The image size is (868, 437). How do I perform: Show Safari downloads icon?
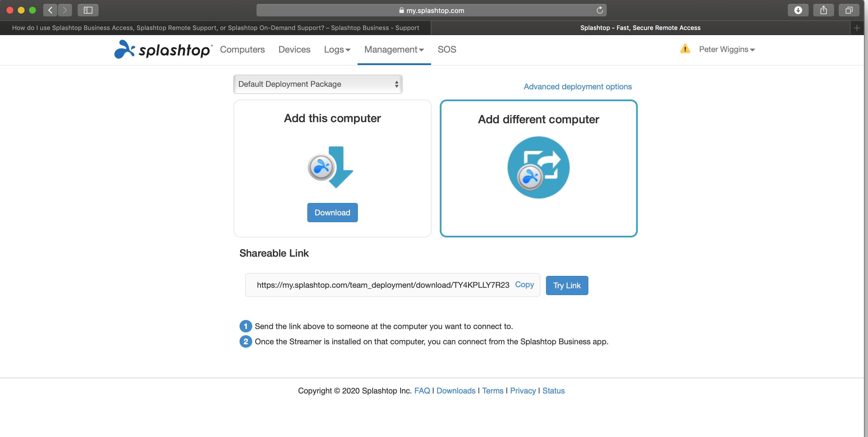click(x=798, y=10)
